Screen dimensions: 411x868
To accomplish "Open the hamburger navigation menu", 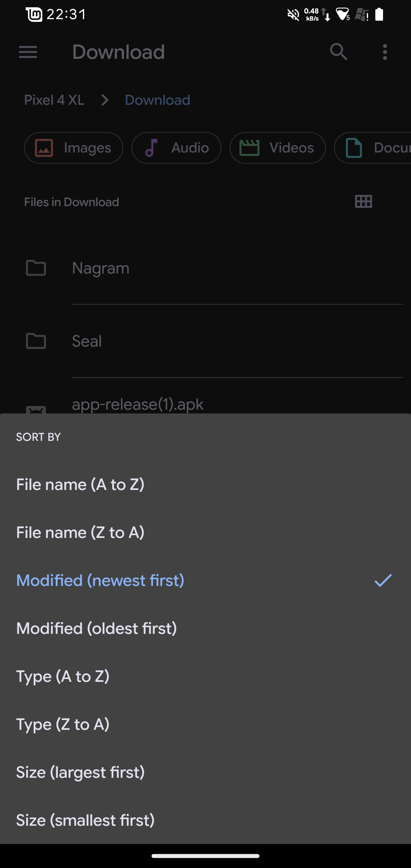I will pos(28,52).
